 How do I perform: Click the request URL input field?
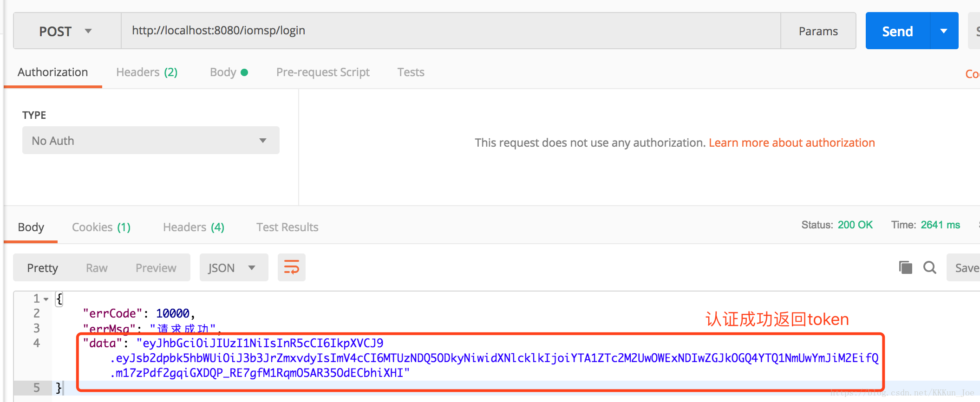click(x=451, y=31)
